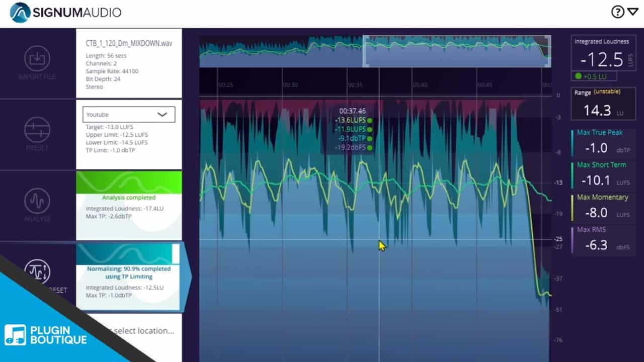Click the green Analysis completed bar

point(129,182)
